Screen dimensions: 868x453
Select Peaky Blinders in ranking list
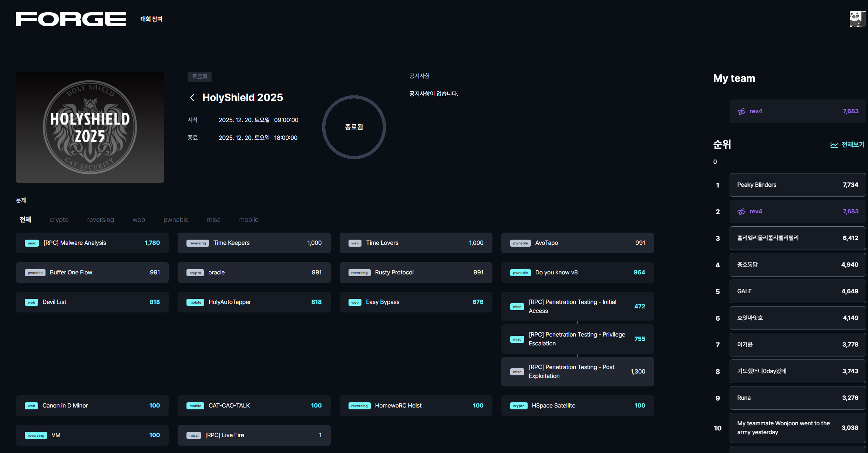pos(797,185)
